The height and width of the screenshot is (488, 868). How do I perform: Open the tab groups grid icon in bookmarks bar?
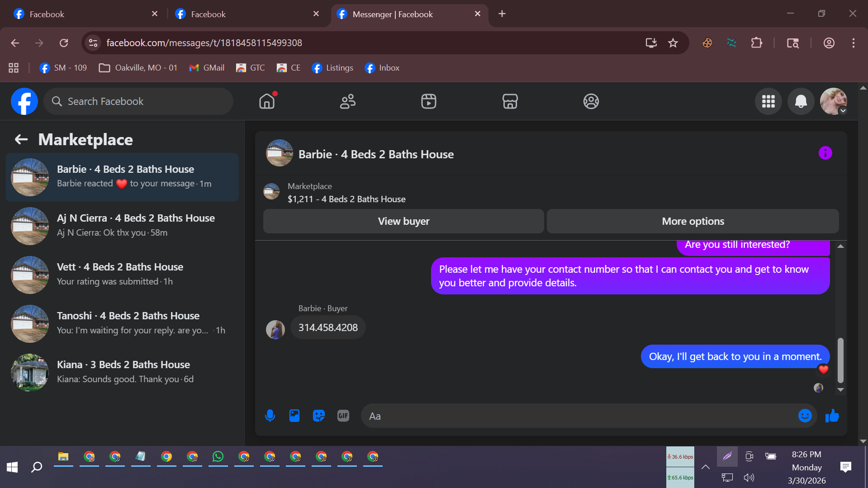[14, 68]
